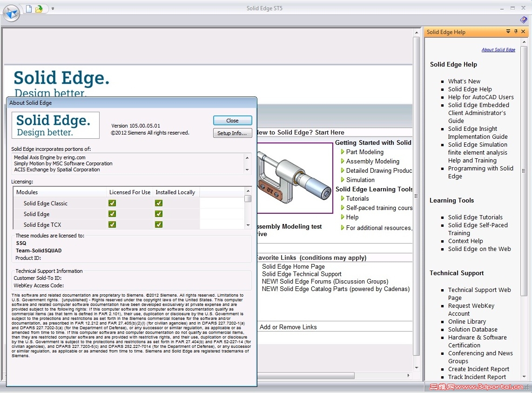Toggle Licensed For Use check for Solid Edge TCX
The image size is (532, 393).
coord(112,224)
